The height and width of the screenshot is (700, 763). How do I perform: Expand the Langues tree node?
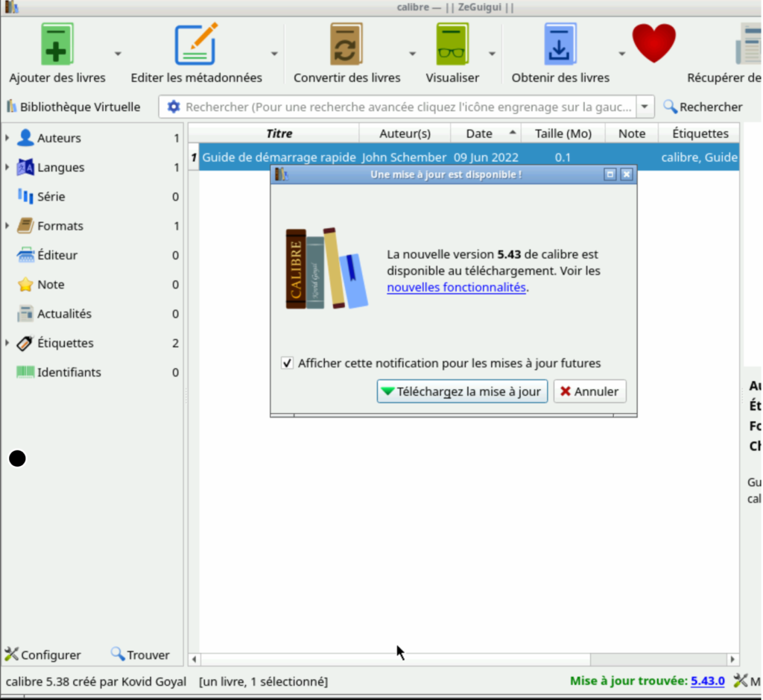[7, 167]
